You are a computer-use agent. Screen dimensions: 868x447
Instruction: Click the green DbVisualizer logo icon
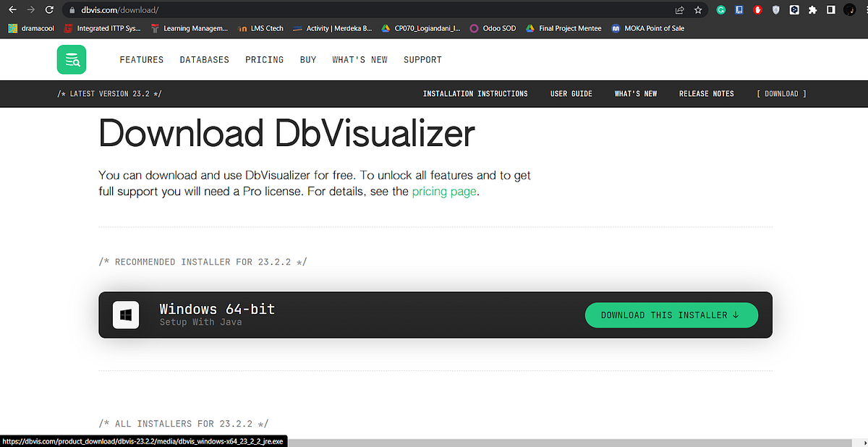pos(71,59)
